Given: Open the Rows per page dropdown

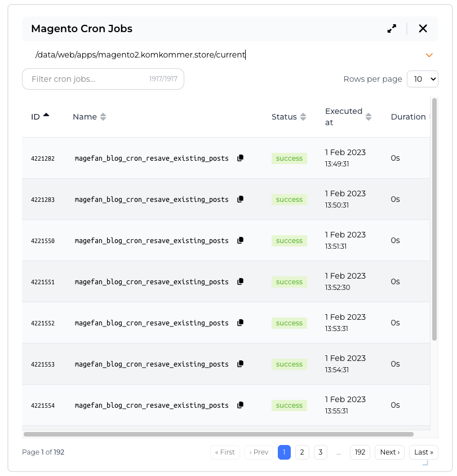Looking at the screenshot, I should (422, 79).
